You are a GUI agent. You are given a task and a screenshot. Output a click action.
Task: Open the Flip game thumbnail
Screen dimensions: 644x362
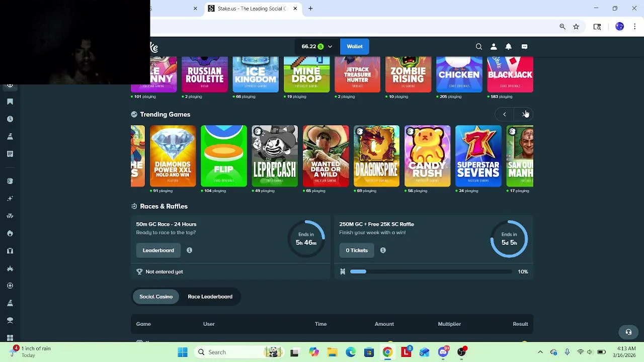pyautogui.click(x=224, y=156)
